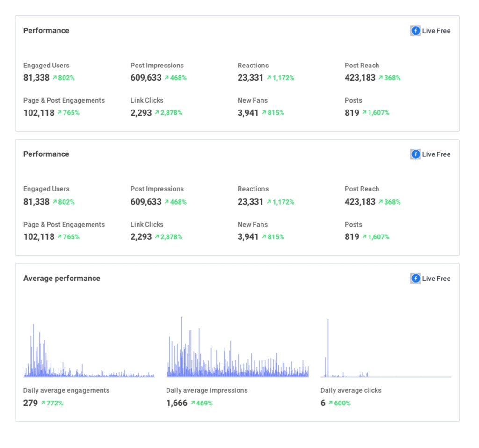
Task: Select Live Free label in top Performance panel
Action: pyautogui.click(x=436, y=31)
